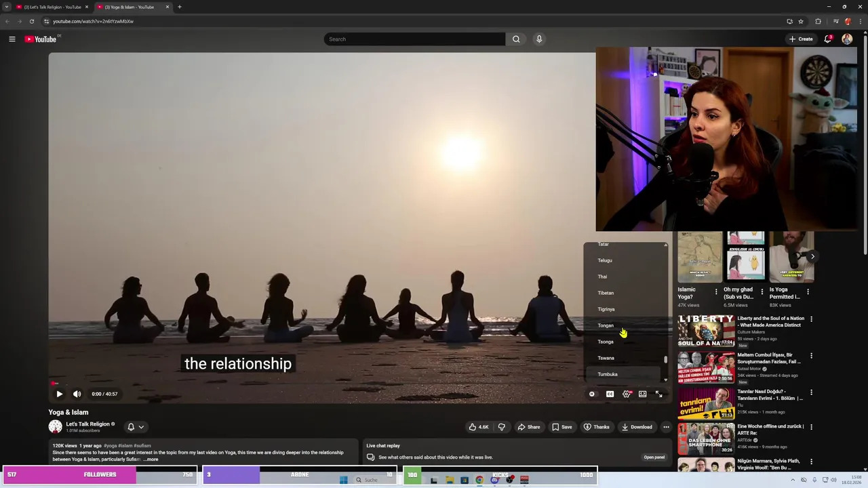Click the address bar URL

click(93, 21)
